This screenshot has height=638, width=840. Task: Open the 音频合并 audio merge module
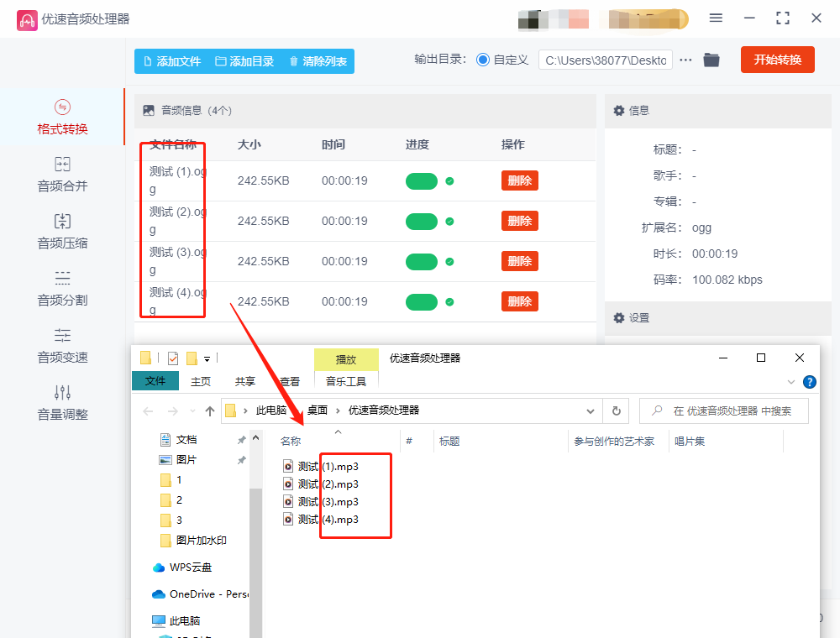click(62, 175)
